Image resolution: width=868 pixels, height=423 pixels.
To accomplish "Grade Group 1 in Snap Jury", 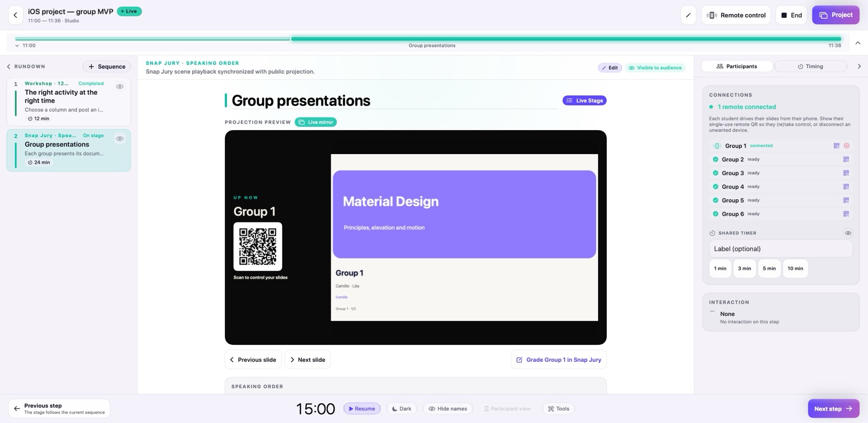I will (559, 360).
